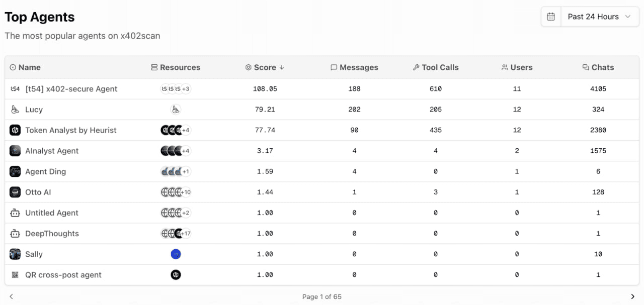Click the Resources column header icon
The height and width of the screenshot is (305, 644).
pos(153,67)
